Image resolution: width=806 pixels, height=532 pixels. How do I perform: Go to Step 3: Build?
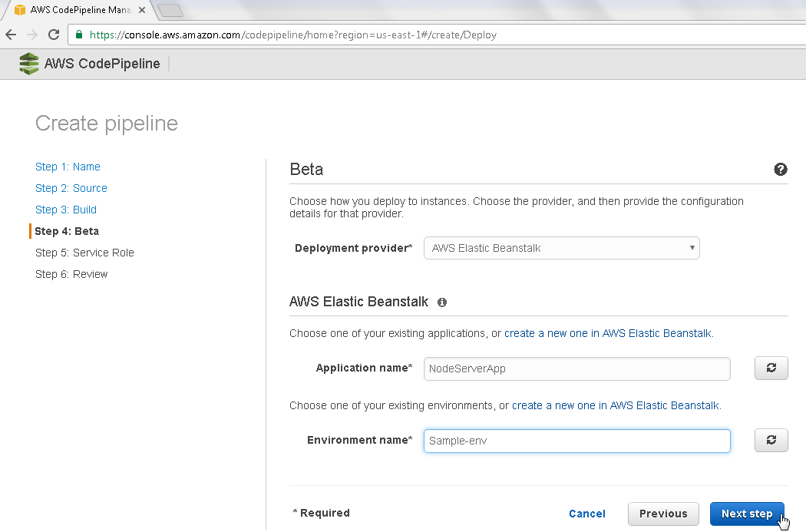coord(66,210)
